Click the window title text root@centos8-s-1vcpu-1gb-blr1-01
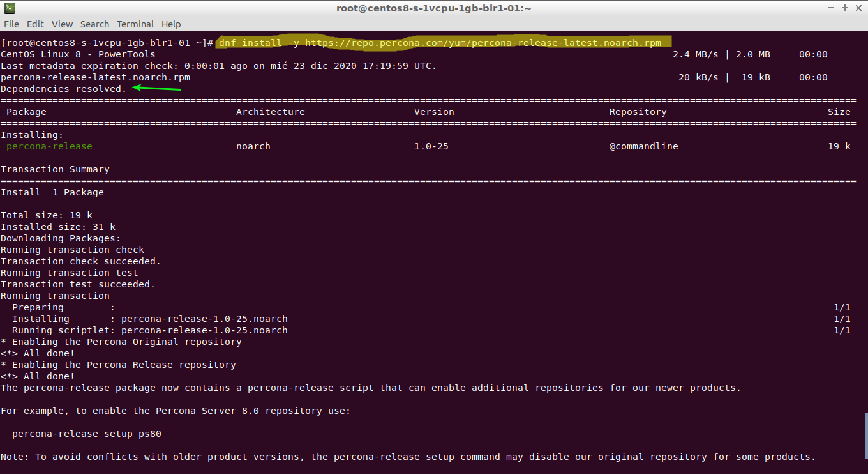The width and height of the screenshot is (868, 474). tap(434, 8)
